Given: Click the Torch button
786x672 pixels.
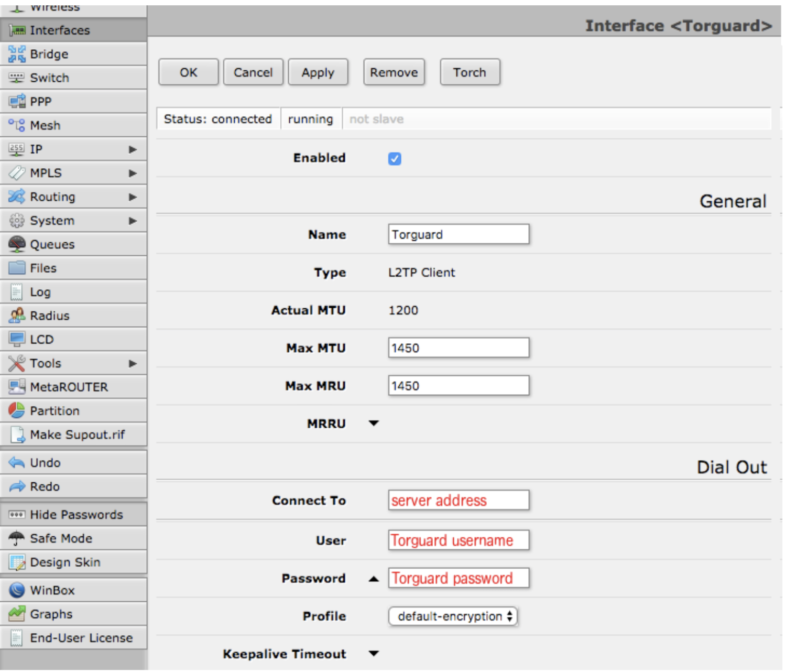Looking at the screenshot, I should click(x=469, y=72).
